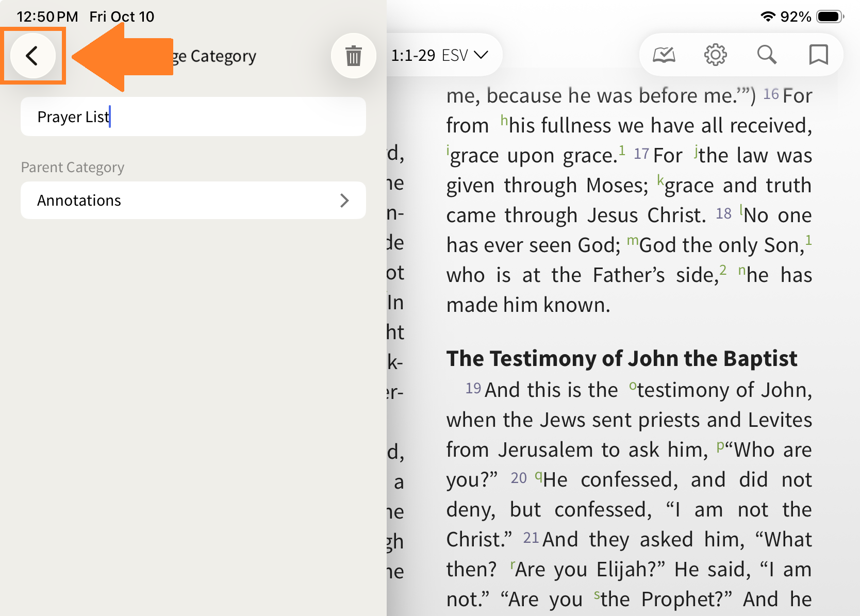860x616 pixels.
Task: Tap the bookmark icon
Action: [818, 55]
